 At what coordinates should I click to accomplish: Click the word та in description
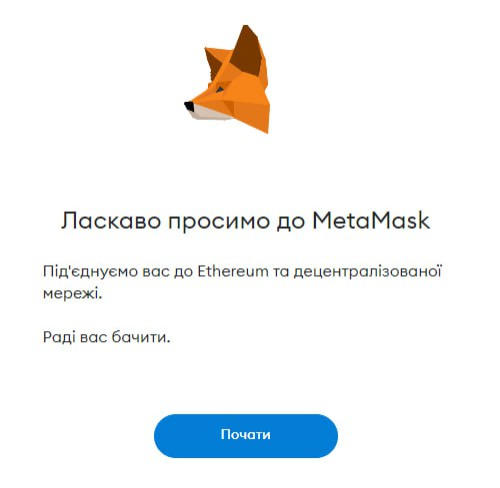[x=281, y=272]
